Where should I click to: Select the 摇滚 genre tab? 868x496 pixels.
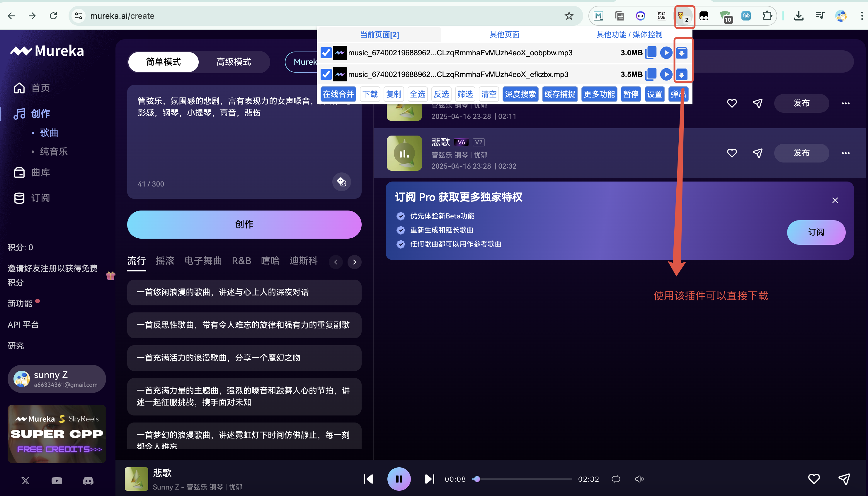point(165,261)
